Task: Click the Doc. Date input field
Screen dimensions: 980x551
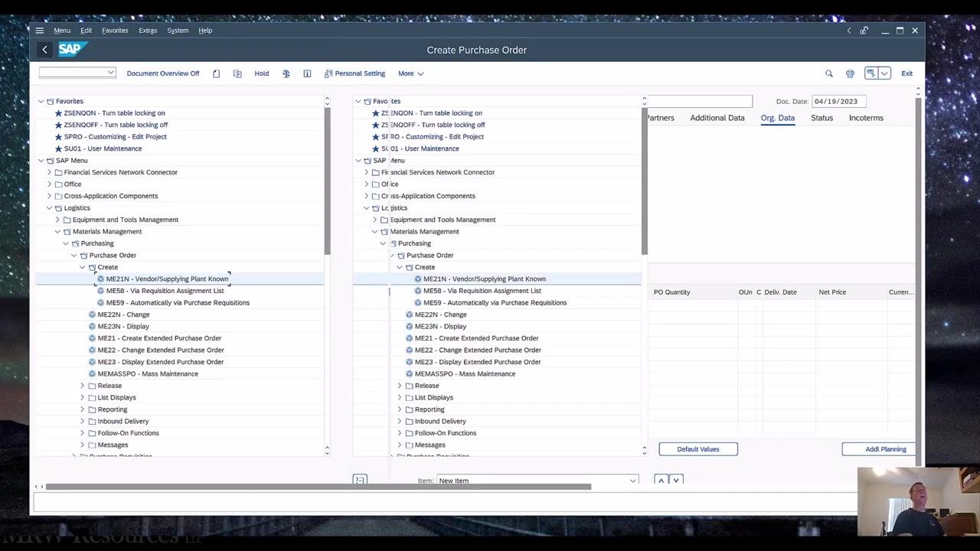Action: pos(839,101)
